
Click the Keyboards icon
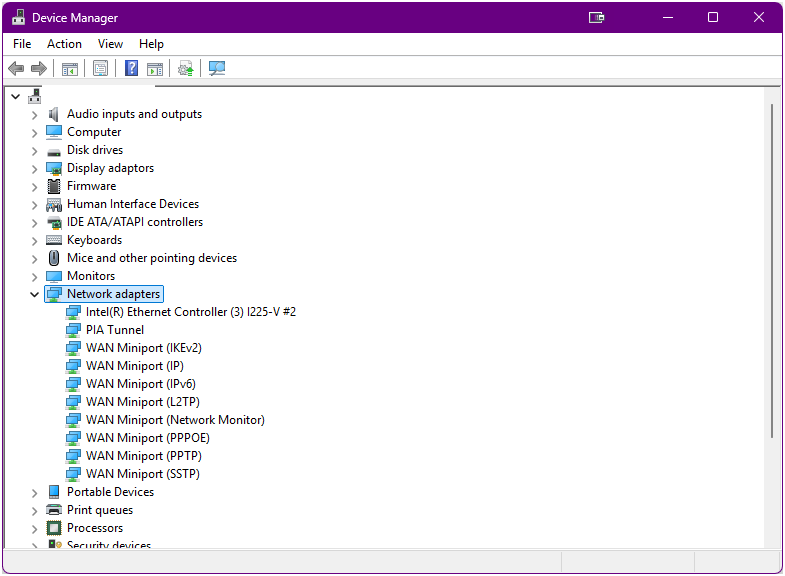click(54, 240)
